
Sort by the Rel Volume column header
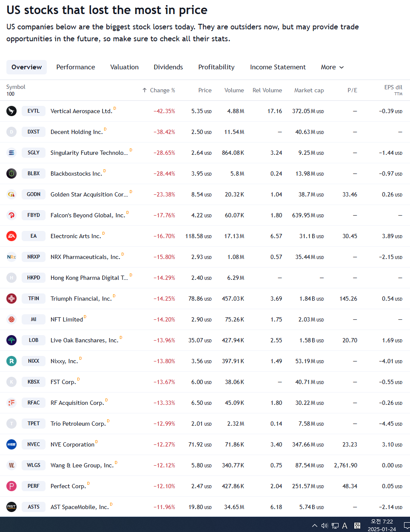pos(267,90)
